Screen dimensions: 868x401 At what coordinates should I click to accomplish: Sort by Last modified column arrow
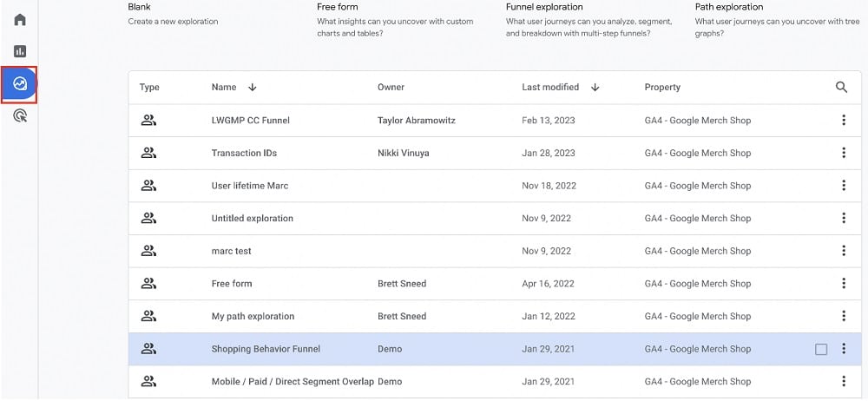click(595, 87)
